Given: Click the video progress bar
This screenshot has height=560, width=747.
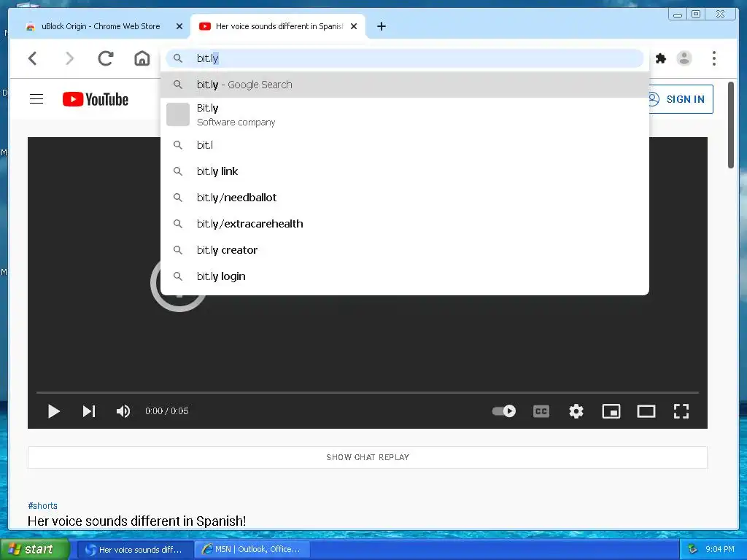Looking at the screenshot, I should pyautogui.click(x=368, y=392).
